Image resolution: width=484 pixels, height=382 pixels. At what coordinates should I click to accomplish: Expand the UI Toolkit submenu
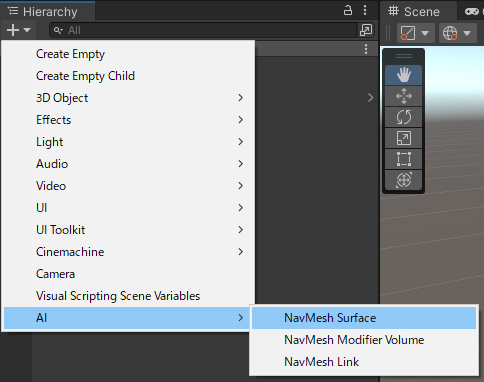[128, 230]
